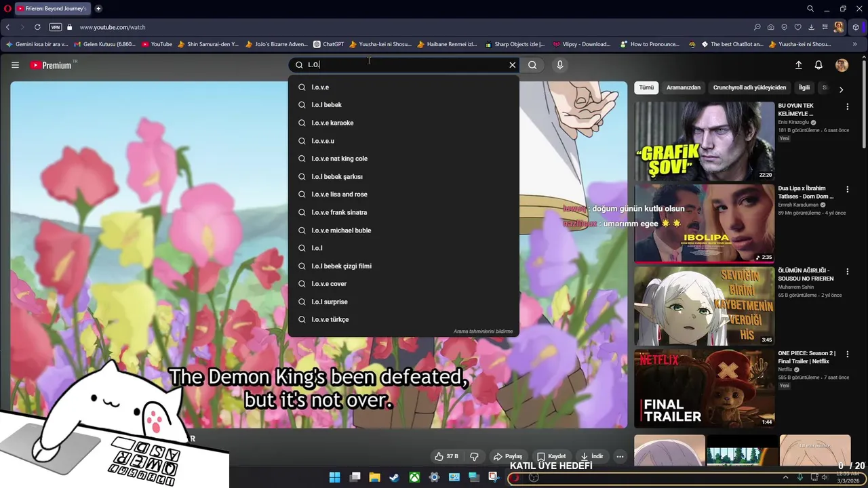Open the Netflix FINAL TRAILER thumbnail
The height and width of the screenshot is (488, 868).
coord(704,388)
